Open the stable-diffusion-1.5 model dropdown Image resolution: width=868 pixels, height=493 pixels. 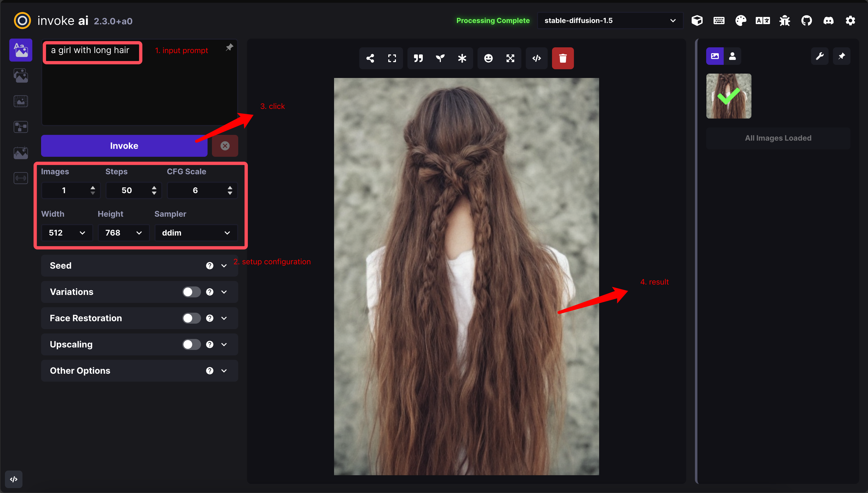[x=610, y=21]
